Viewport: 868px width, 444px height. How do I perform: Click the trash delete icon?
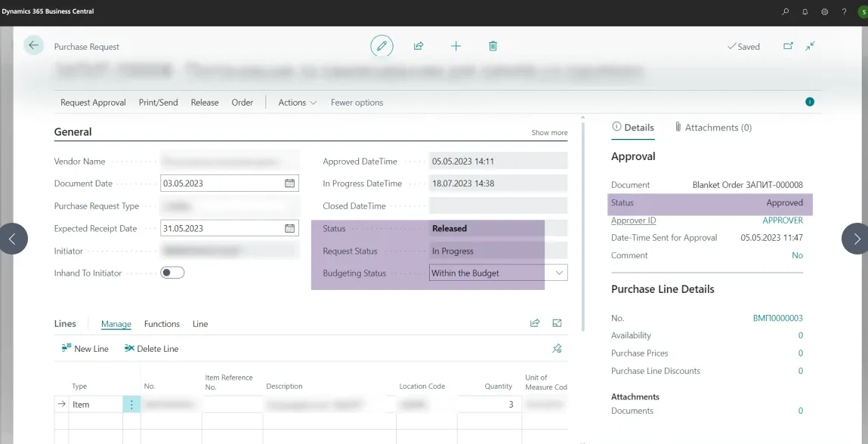click(493, 46)
